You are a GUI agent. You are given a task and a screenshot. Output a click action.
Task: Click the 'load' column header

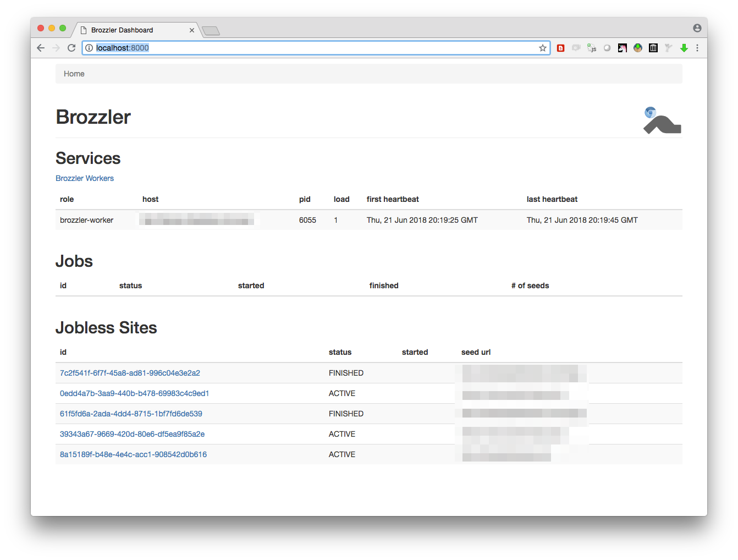click(x=342, y=199)
